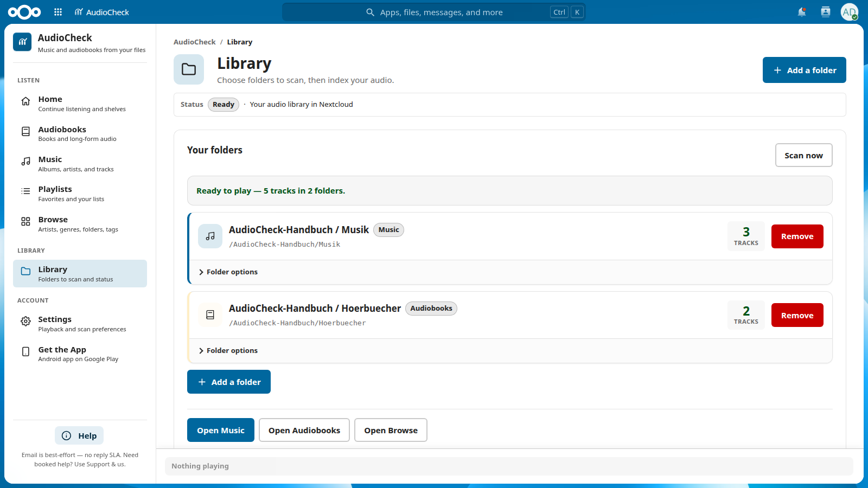Click Add a folder button in header

(x=805, y=70)
